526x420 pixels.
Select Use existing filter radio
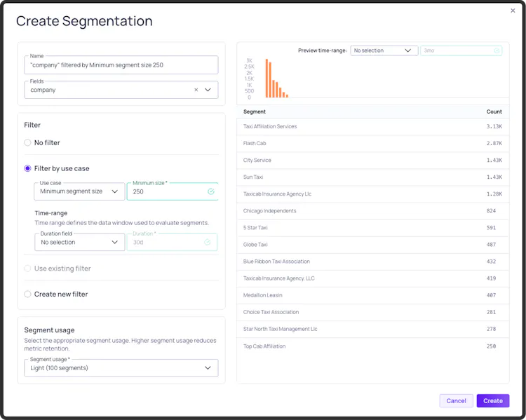tap(27, 269)
